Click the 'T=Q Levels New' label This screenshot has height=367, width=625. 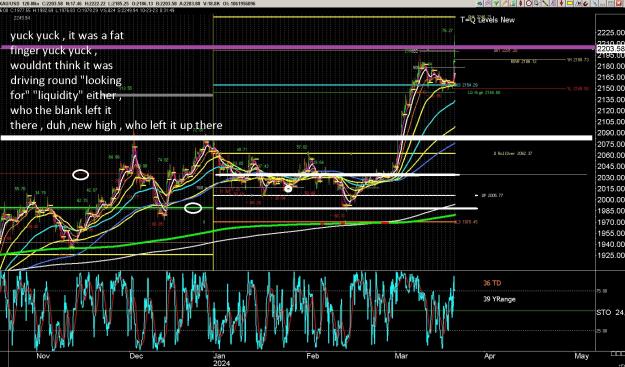point(487,20)
